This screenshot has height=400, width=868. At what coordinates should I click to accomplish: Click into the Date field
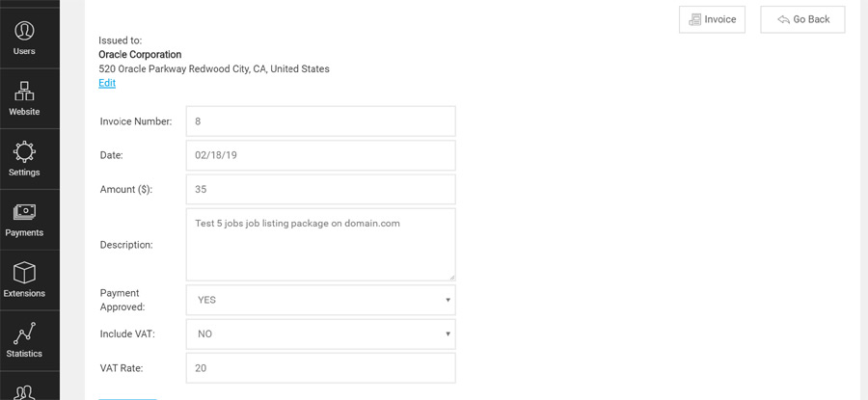[x=320, y=155]
